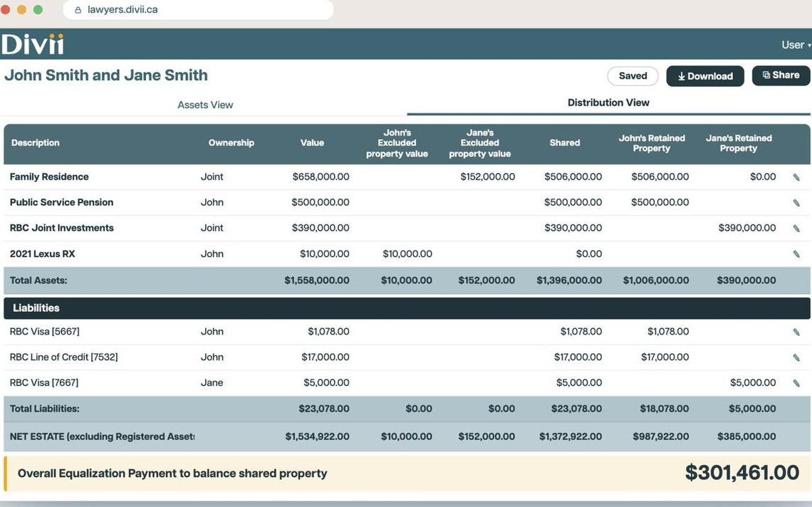Click the green maximize window button
Viewport: 812px width, 507px height.
pos(38,9)
